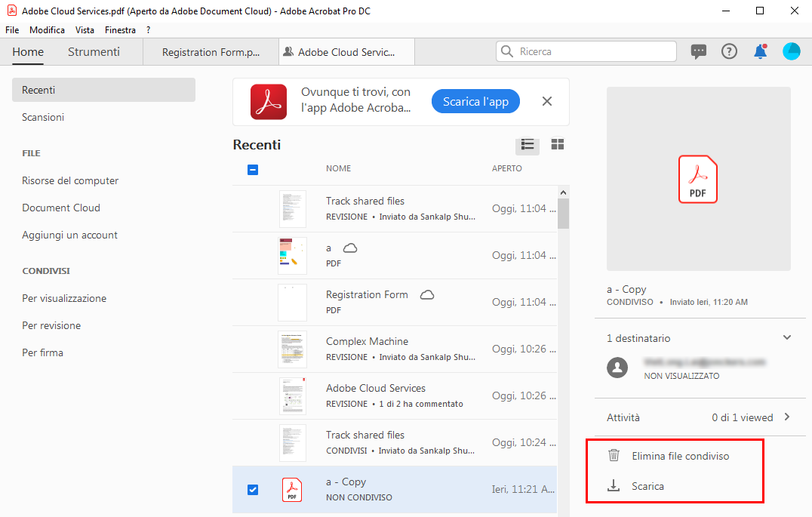Switch to grid thumbnail view icon
812x517 pixels.
[557, 144]
